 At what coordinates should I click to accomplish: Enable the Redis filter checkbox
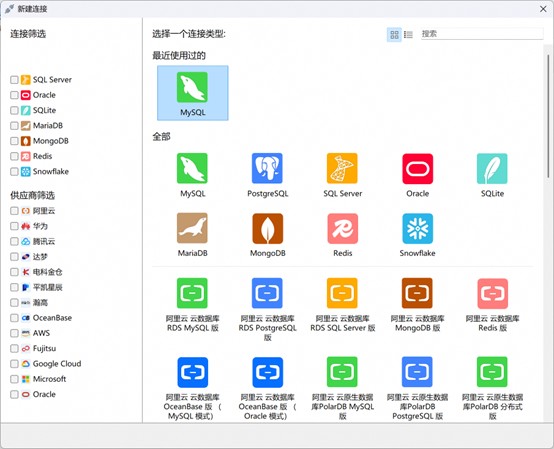pos(14,156)
